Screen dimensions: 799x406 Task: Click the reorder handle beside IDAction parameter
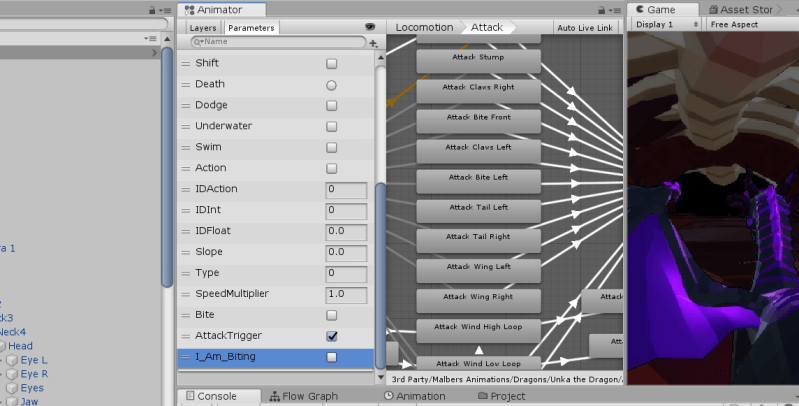pos(185,190)
